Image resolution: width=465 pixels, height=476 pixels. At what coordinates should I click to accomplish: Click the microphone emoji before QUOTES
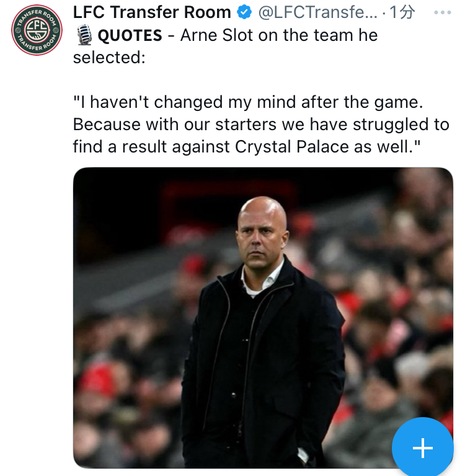pos(83,35)
